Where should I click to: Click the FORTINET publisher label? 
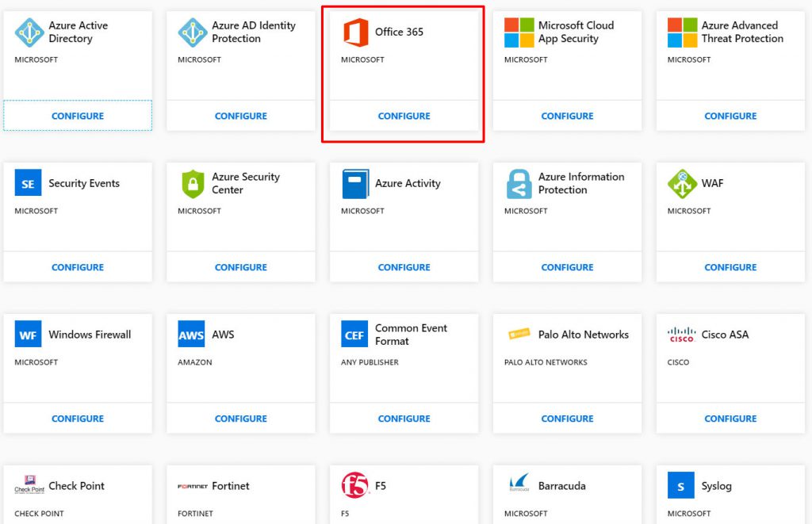[x=195, y=513]
